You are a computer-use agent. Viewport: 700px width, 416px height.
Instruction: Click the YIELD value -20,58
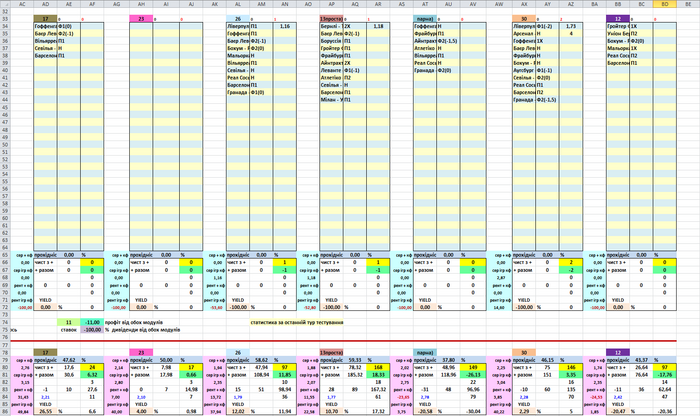(425, 411)
